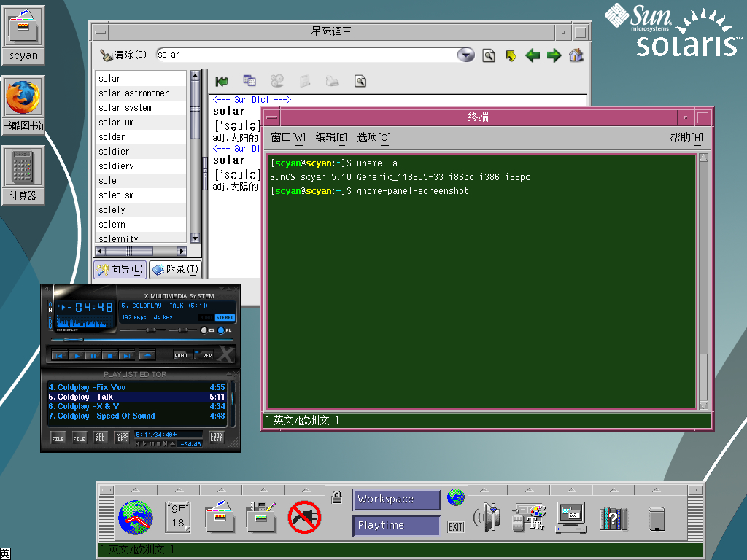747x560 pixels.
Task: Go back with the green left arrow
Action: point(533,55)
